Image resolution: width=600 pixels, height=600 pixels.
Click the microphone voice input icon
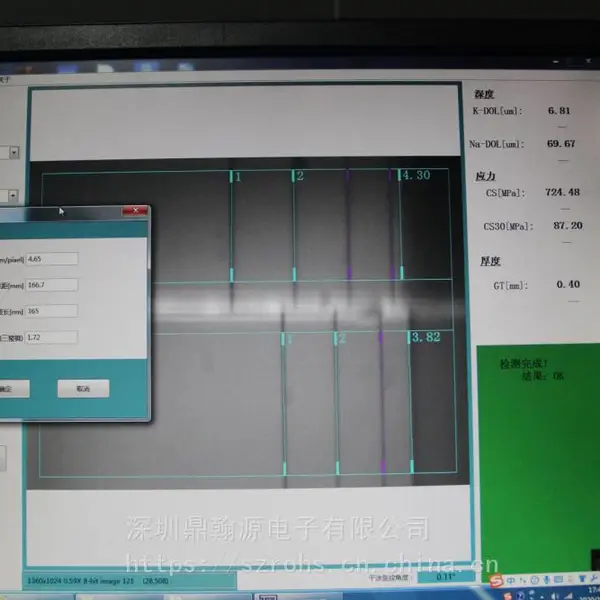click(x=546, y=580)
